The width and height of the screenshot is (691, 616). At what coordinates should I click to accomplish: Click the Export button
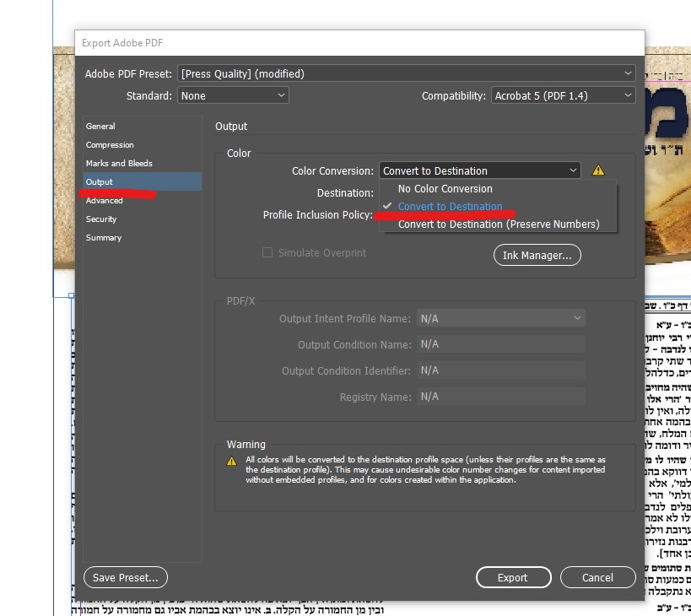click(x=514, y=577)
